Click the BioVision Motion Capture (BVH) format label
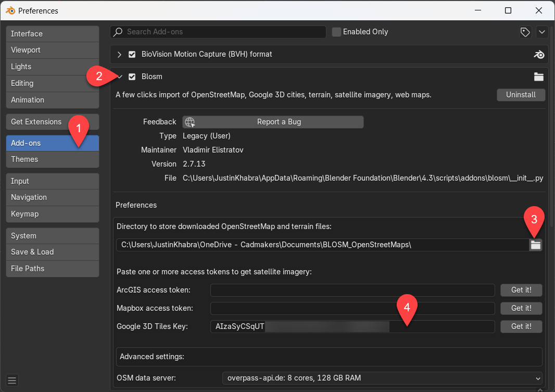 click(207, 55)
